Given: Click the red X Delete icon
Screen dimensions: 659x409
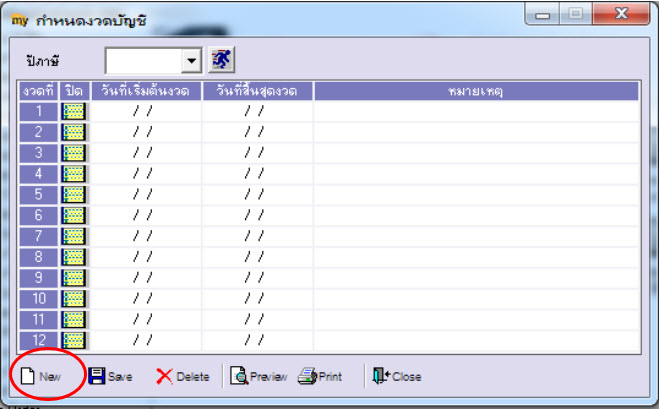Looking at the screenshot, I should (x=164, y=377).
